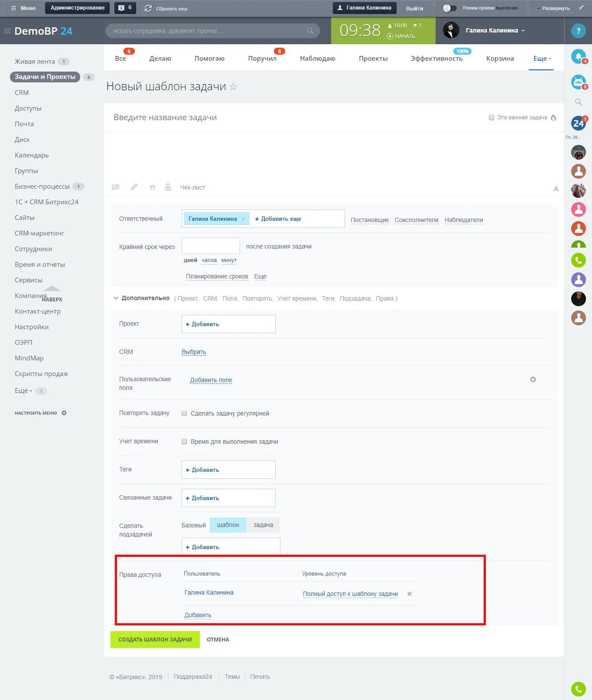Click the green phone icon in the right sidebar

click(x=578, y=260)
